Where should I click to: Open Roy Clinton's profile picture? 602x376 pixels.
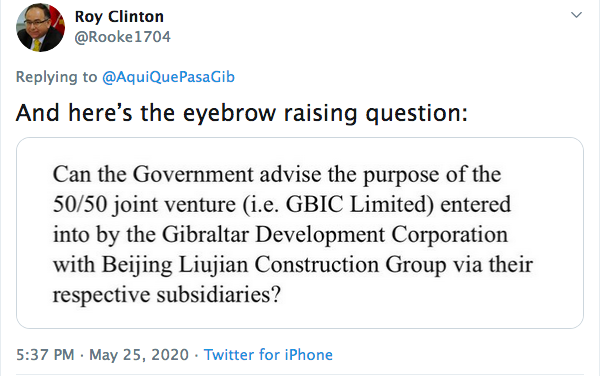point(40,27)
